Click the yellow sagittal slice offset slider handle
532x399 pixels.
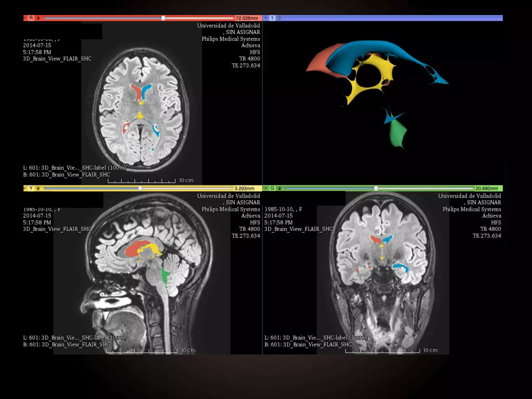[x=140, y=188]
